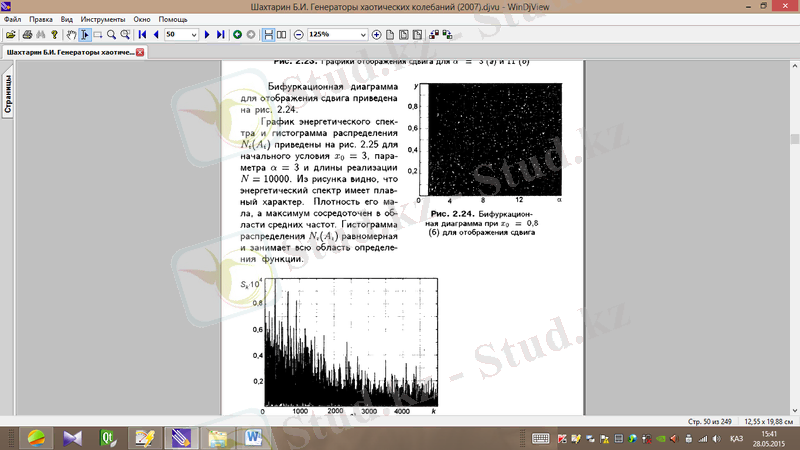
Task: Click the Open file icon
Action: 10,34
